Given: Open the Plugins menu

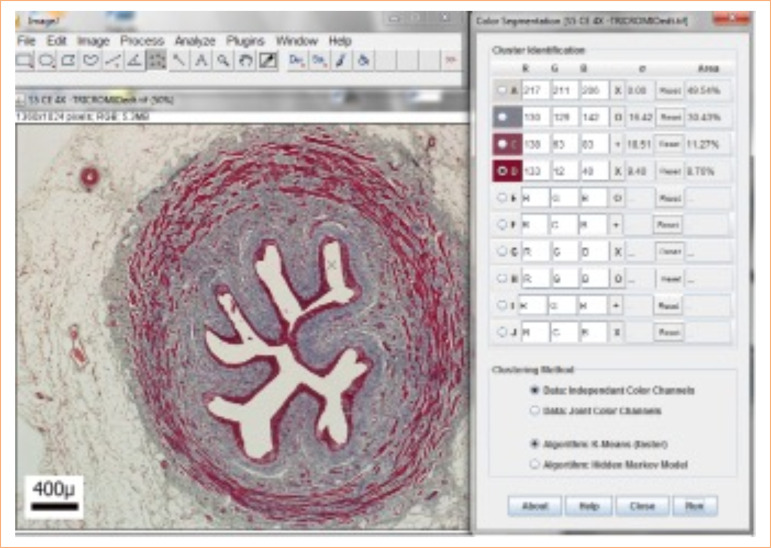Looking at the screenshot, I should [245, 41].
